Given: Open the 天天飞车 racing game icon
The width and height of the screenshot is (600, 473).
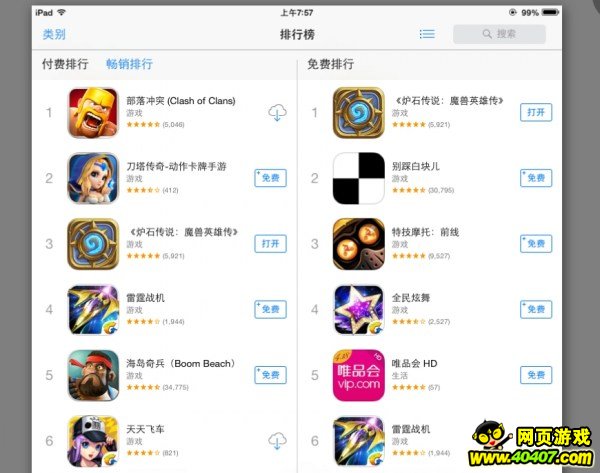Looking at the screenshot, I should pyautogui.click(x=93, y=441).
